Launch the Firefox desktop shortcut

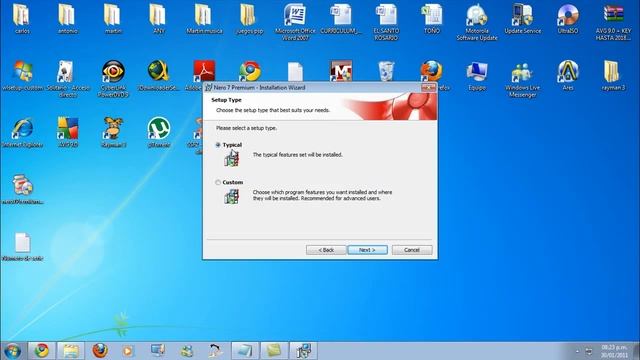click(431, 71)
